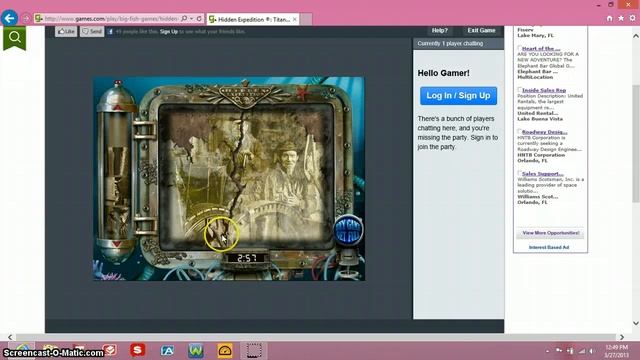Image resolution: width=640 pixels, height=360 pixels.
Task: Click the green search ribbon icon
Action: point(15,38)
